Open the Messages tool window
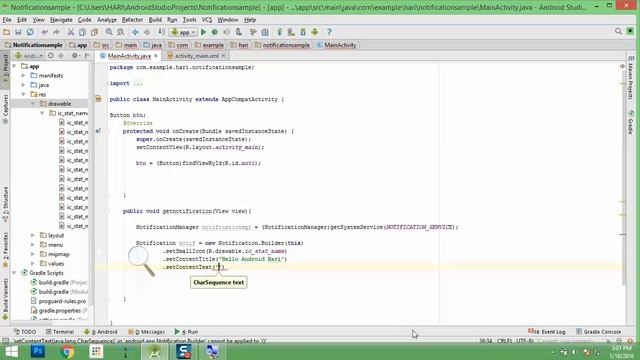The image size is (640, 360). 147,332
